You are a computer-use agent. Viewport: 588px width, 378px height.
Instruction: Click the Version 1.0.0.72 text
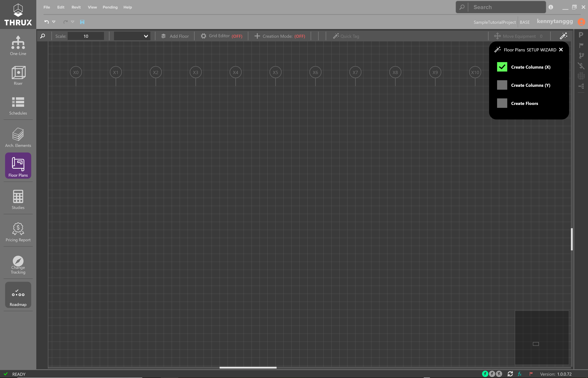(x=556, y=374)
